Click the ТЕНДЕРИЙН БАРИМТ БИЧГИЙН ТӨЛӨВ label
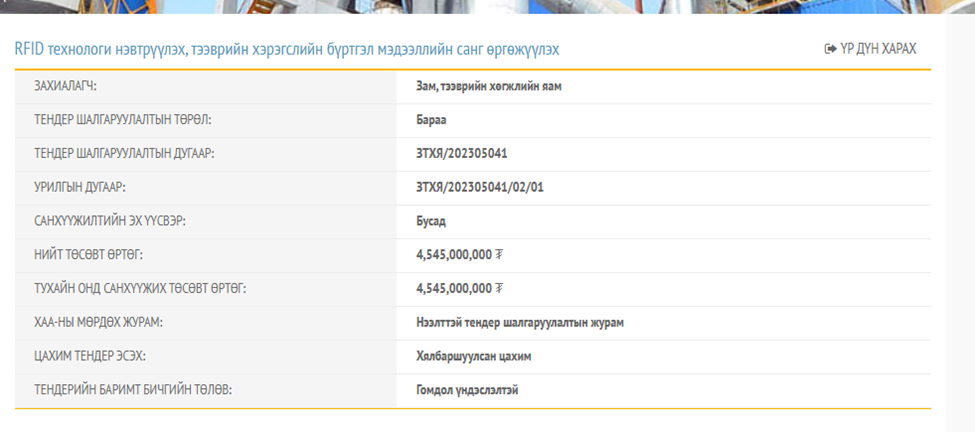Image resolution: width=975 pixels, height=432 pixels. [133, 390]
